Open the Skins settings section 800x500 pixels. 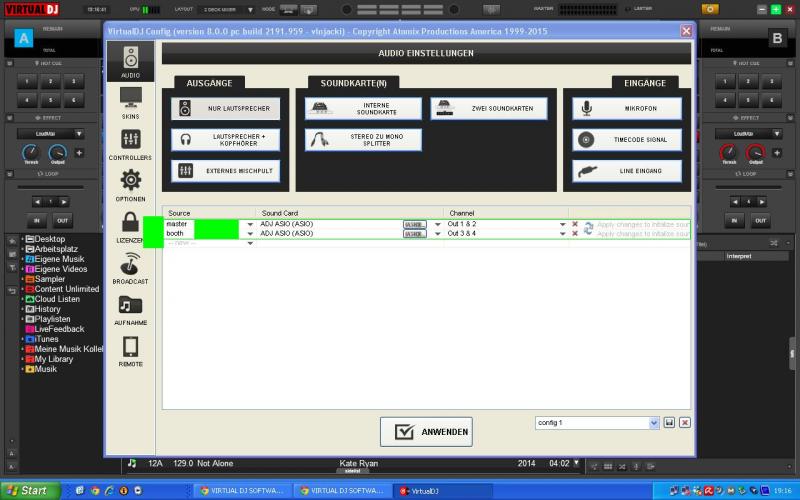point(131,103)
